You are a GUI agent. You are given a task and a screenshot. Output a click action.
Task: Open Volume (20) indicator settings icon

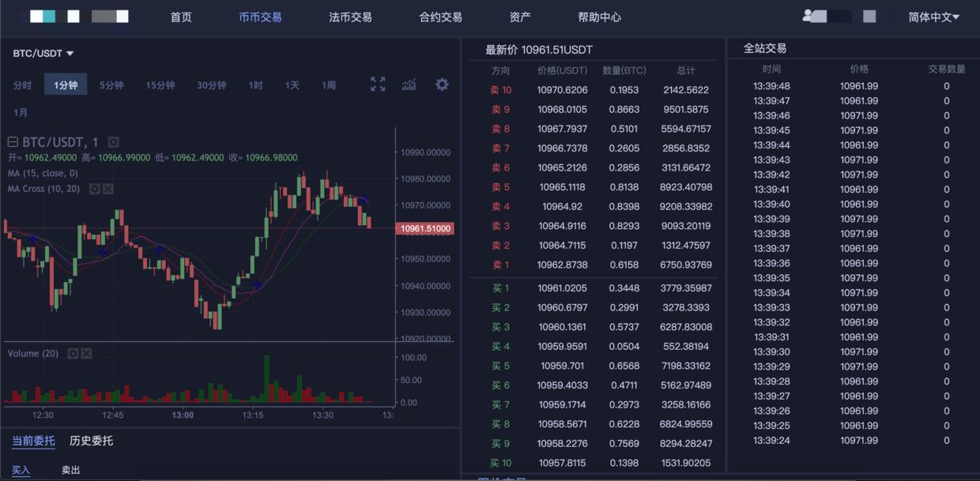pyautogui.click(x=75, y=353)
